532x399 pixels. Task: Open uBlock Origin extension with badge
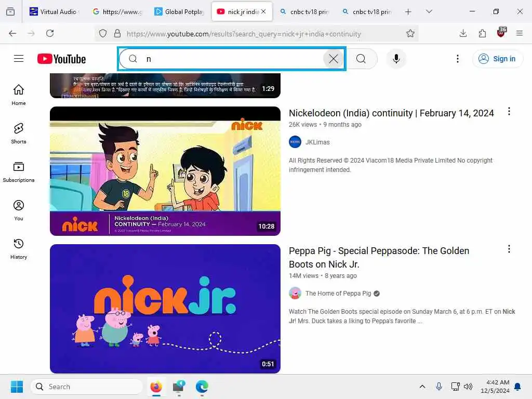pos(501,33)
